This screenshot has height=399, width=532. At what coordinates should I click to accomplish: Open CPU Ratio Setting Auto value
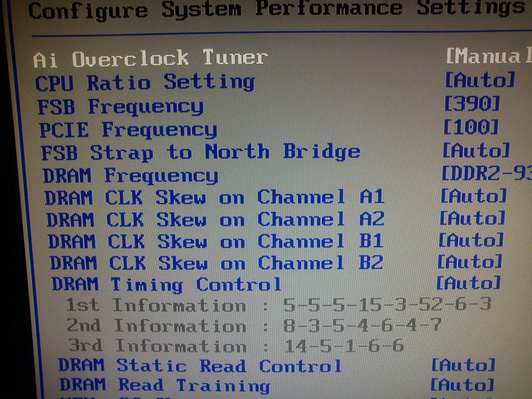[480, 80]
